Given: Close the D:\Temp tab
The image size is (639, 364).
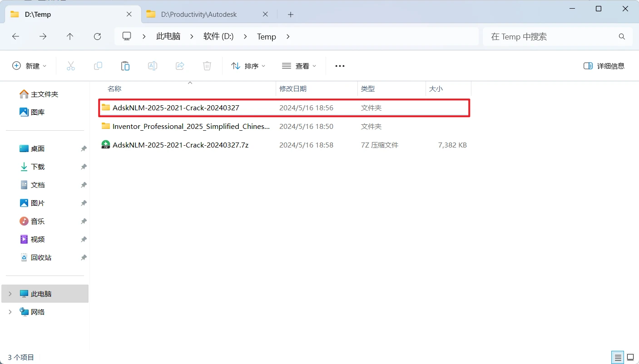Looking at the screenshot, I should pos(129,15).
